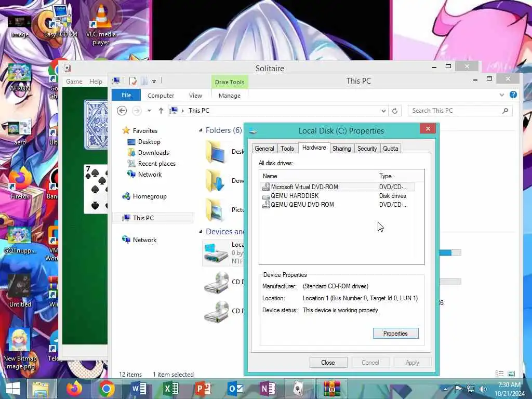Select the image desktop icon at top-left

click(x=19, y=27)
